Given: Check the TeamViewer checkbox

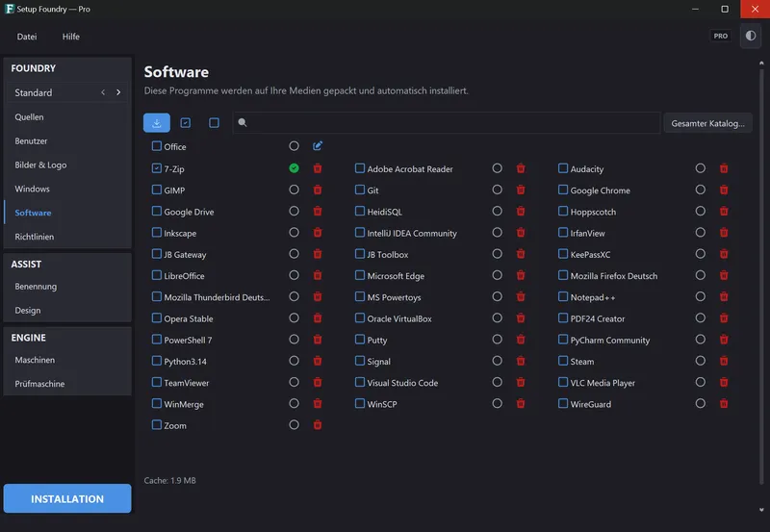Looking at the screenshot, I should click(x=157, y=382).
